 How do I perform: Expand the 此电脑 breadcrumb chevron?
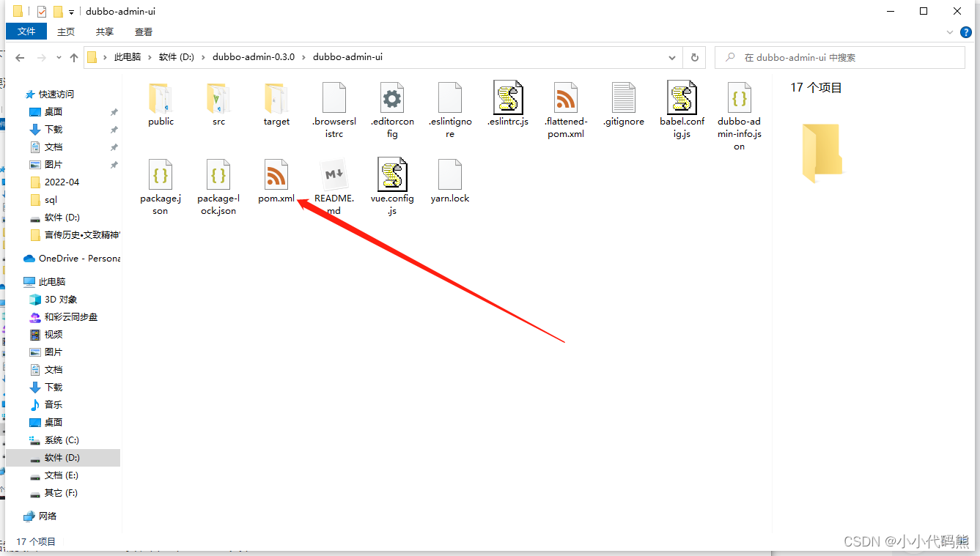[x=150, y=57]
